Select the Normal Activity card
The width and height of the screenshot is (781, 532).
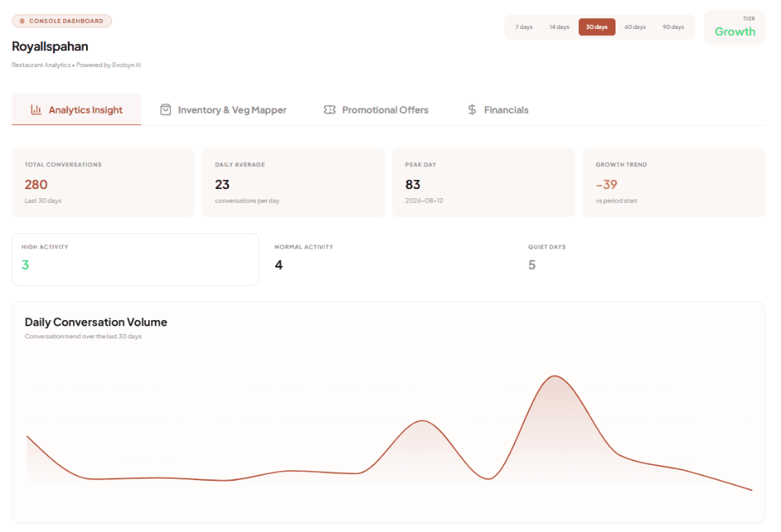click(x=388, y=259)
